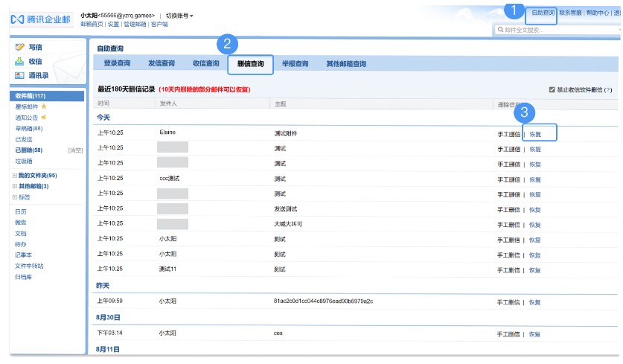Open 文档 in the sidebar
The image size is (623, 364).
[x=21, y=233]
